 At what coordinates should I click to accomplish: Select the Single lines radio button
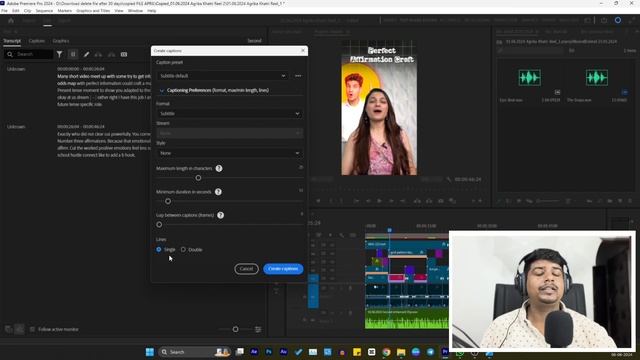click(159, 249)
